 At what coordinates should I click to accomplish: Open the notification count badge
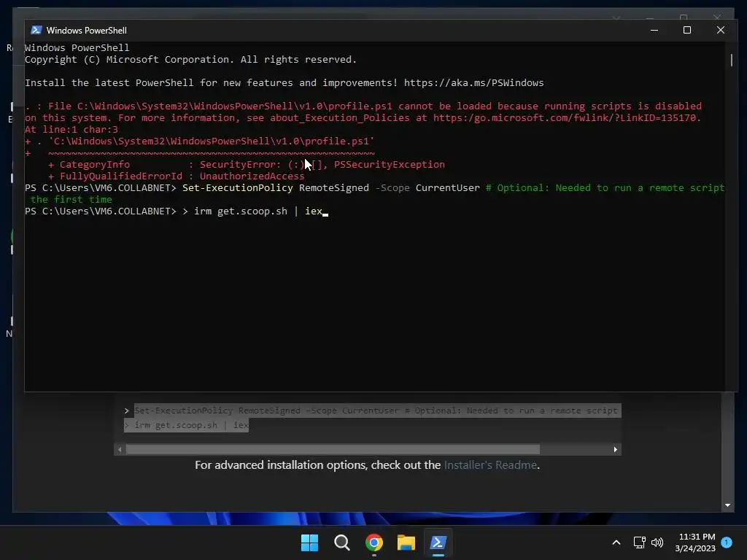click(727, 542)
